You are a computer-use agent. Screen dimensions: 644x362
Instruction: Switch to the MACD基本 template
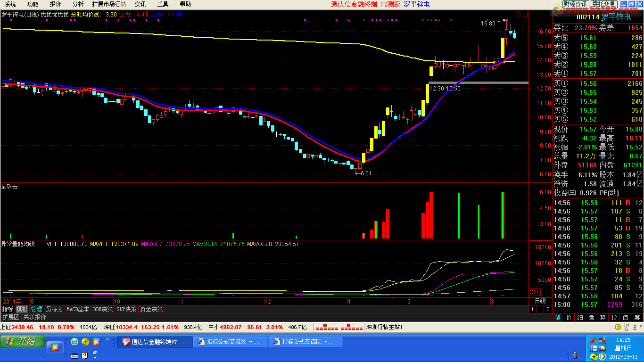click(78, 309)
